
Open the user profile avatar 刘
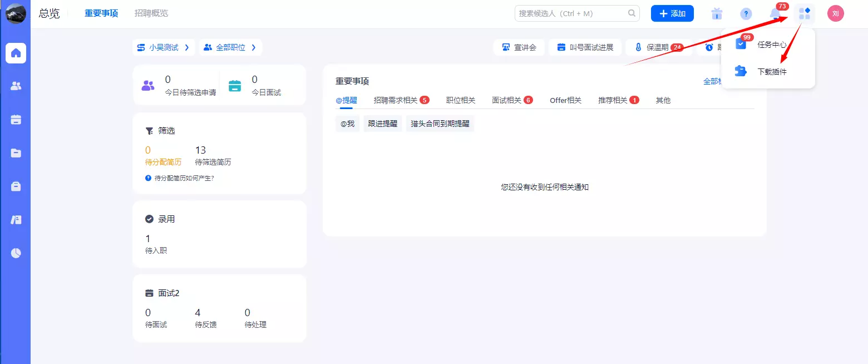click(835, 13)
